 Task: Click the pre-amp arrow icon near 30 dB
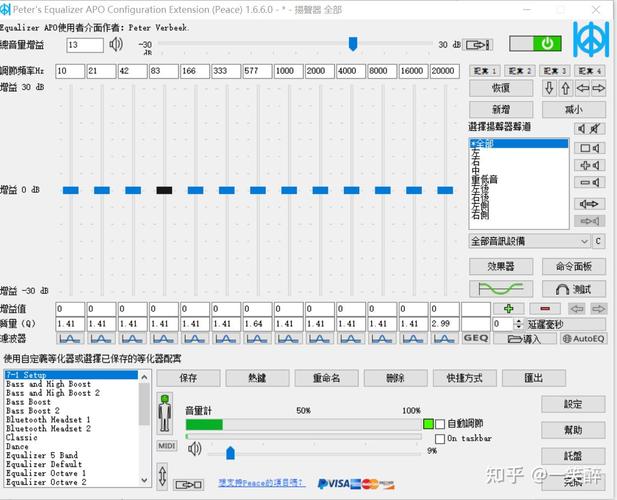pos(477,45)
